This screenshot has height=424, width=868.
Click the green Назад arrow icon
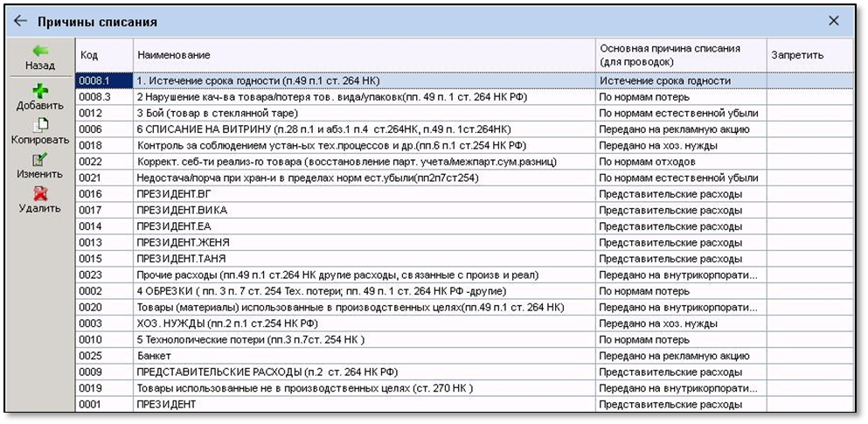coord(40,51)
